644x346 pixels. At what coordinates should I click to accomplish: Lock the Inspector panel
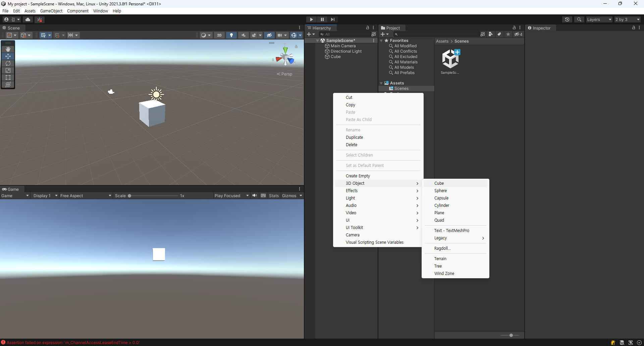634,28
